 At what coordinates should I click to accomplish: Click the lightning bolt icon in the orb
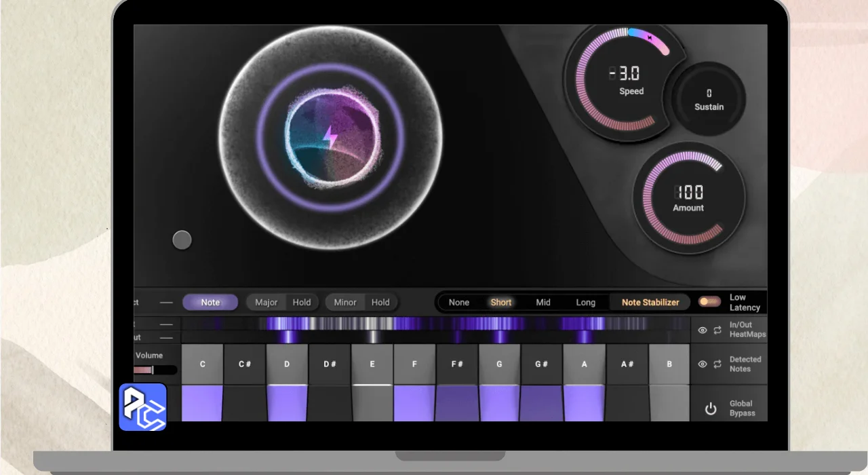tap(330, 137)
